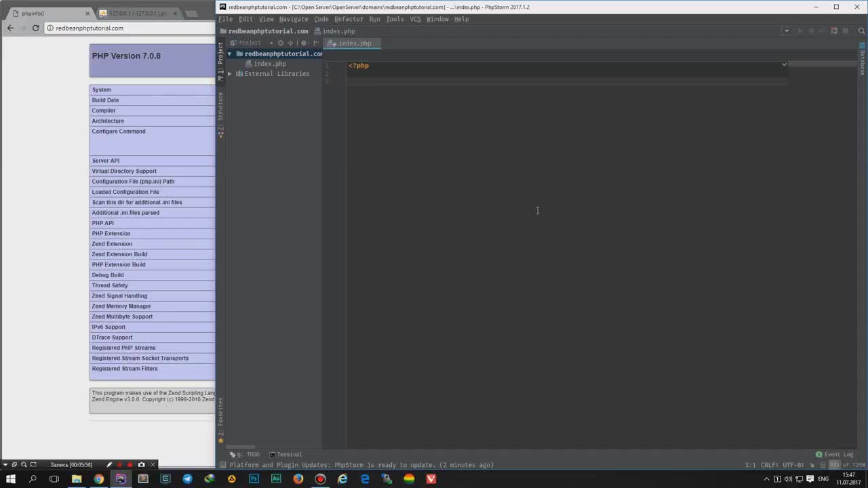Open the VCS menu
This screenshot has width=868, height=488.
pos(415,19)
